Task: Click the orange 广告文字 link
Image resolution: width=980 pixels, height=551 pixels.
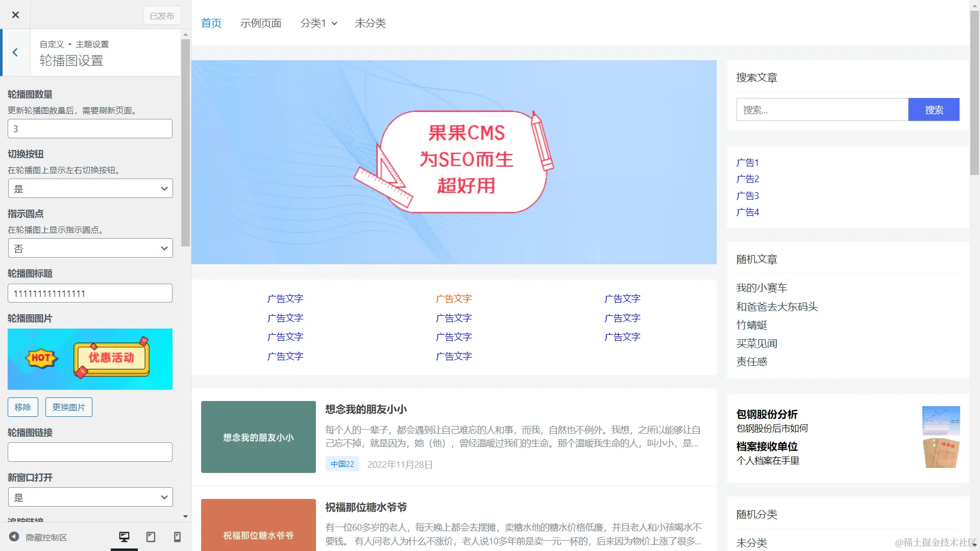Action: pos(454,298)
